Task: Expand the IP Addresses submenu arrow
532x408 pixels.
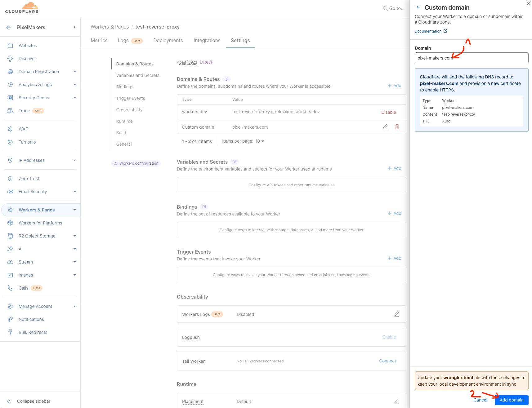Action: coord(75,160)
